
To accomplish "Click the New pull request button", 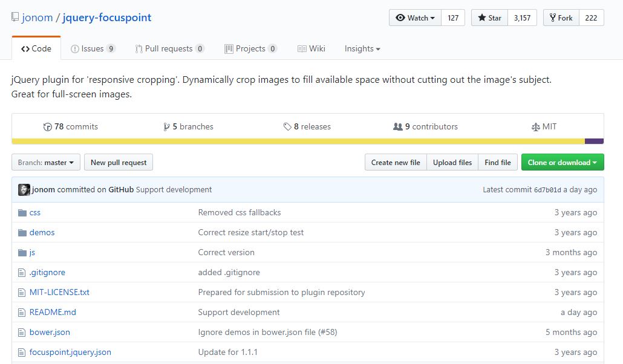I will coord(119,162).
